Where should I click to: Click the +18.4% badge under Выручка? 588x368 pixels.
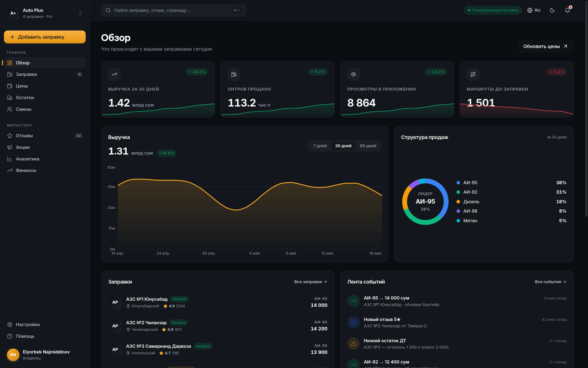pyautogui.click(x=167, y=153)
